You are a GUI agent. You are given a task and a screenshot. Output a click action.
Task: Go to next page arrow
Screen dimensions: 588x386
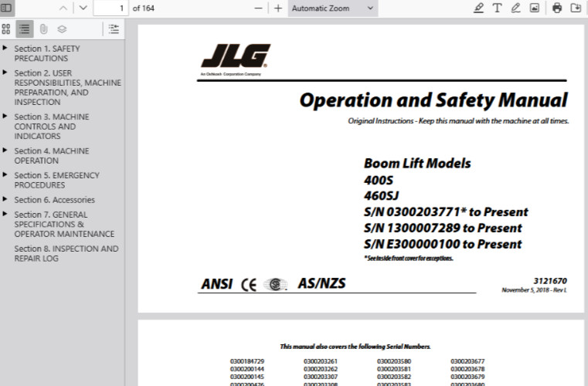click(83, 8)
